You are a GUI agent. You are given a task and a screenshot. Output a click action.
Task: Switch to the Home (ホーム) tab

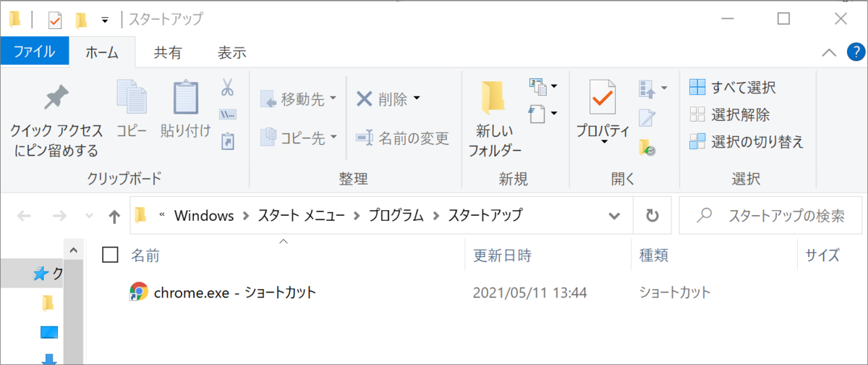coord(103,51)
